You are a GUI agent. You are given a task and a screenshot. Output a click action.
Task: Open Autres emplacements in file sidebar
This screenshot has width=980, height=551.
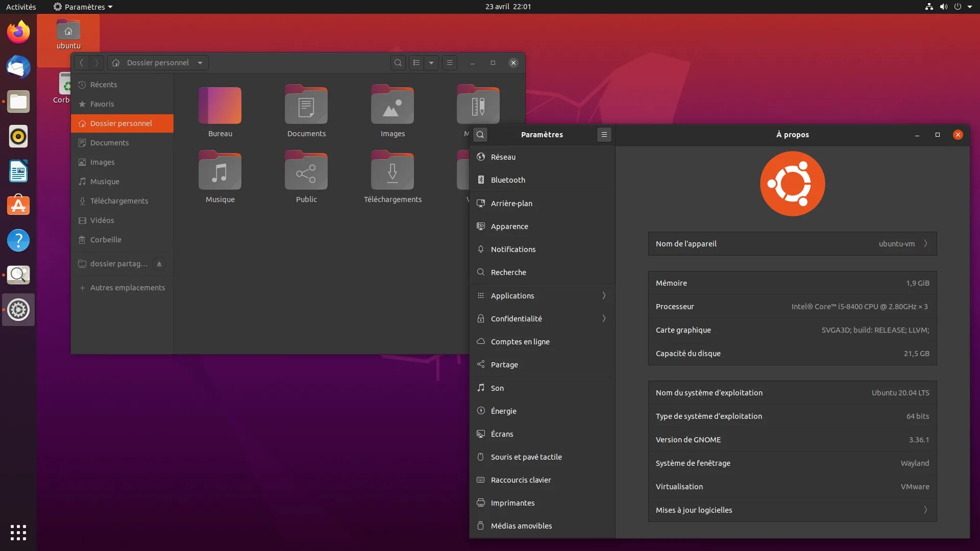[x=127, y=288]
